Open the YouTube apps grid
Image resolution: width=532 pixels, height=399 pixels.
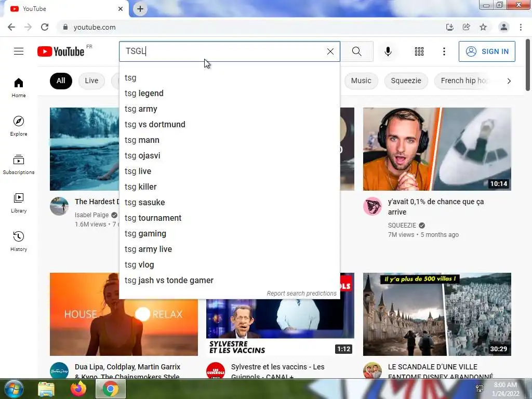[x=419, y=51]
